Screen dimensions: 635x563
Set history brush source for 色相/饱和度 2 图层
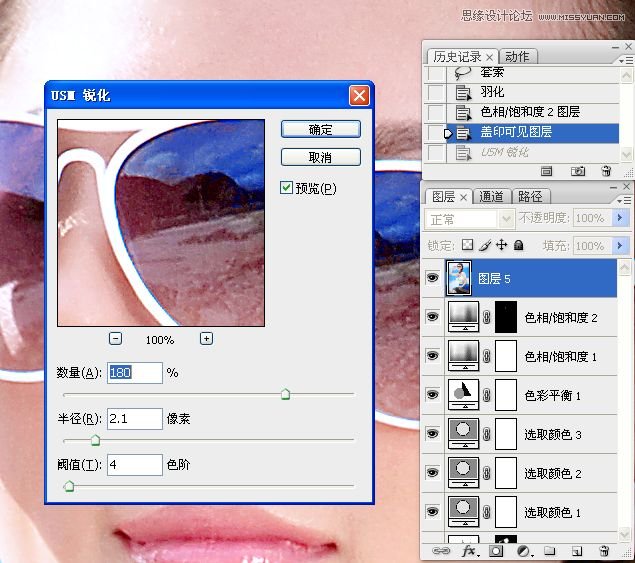click(435, 112)
